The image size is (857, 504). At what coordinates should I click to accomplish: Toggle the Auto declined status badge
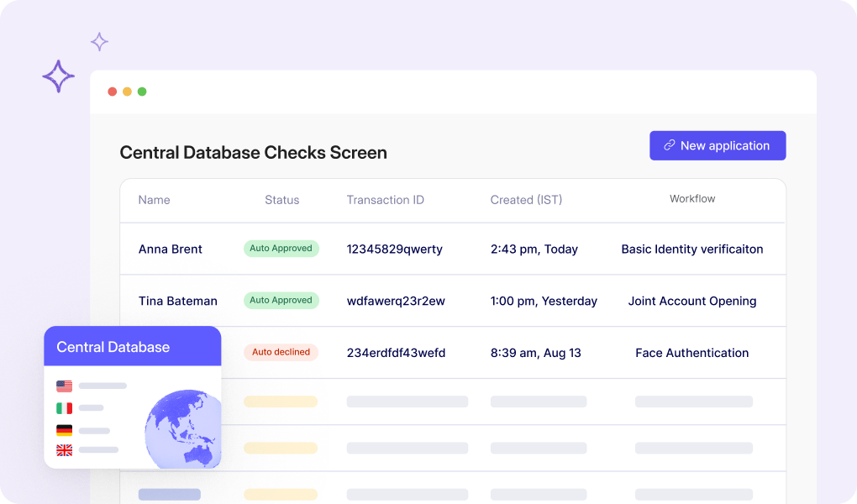(281, 352)
